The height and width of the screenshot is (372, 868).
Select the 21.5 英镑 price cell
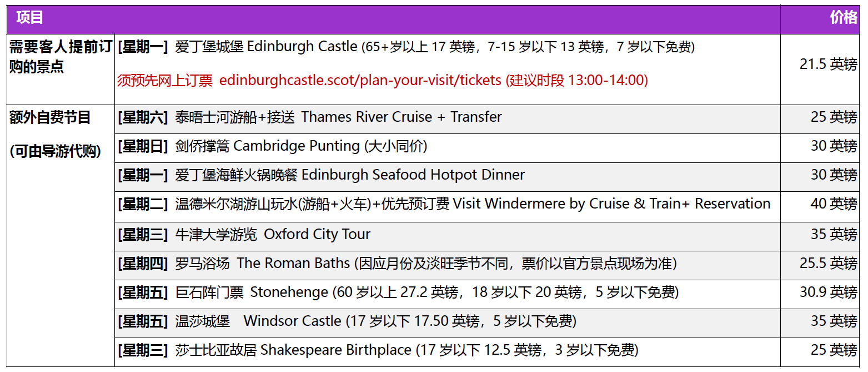[828, 65]
